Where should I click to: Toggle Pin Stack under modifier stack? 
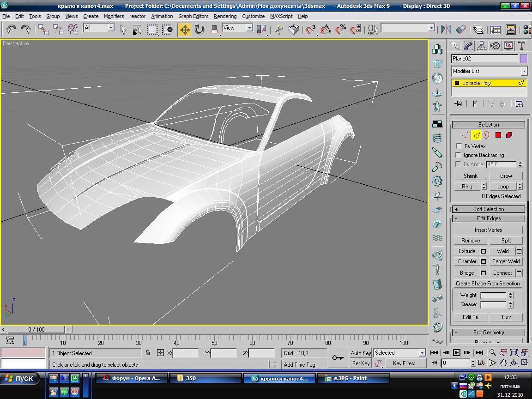[x=458, y=104]
